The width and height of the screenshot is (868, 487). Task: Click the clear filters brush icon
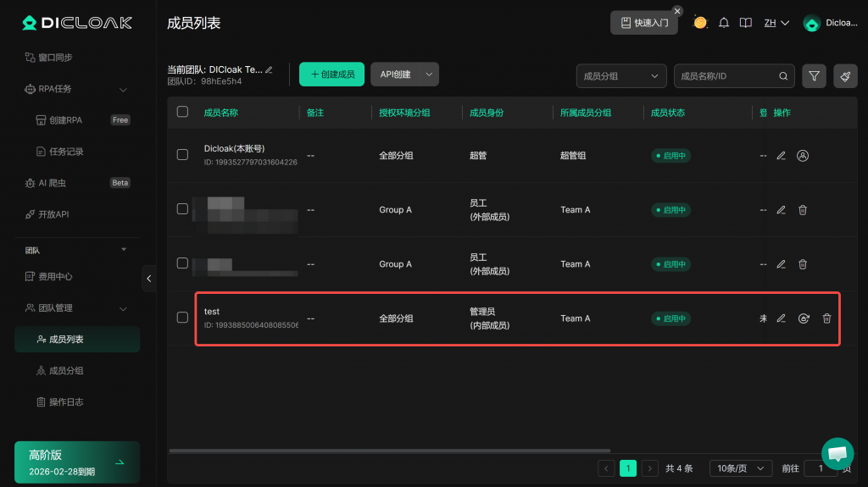click(x=845, y=76)
